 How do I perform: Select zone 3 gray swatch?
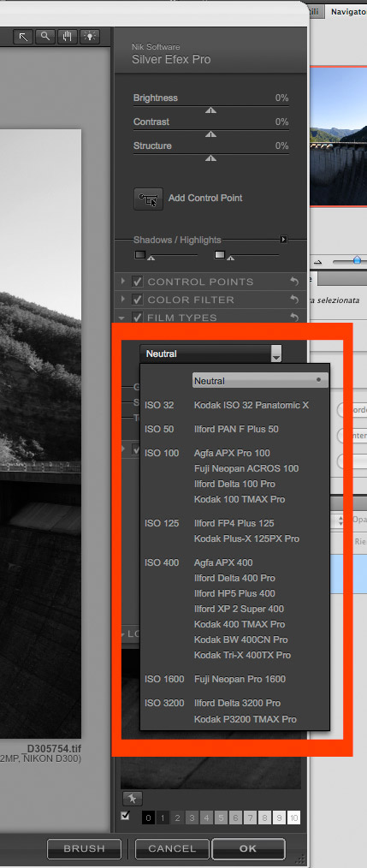[x=191, y=817]
